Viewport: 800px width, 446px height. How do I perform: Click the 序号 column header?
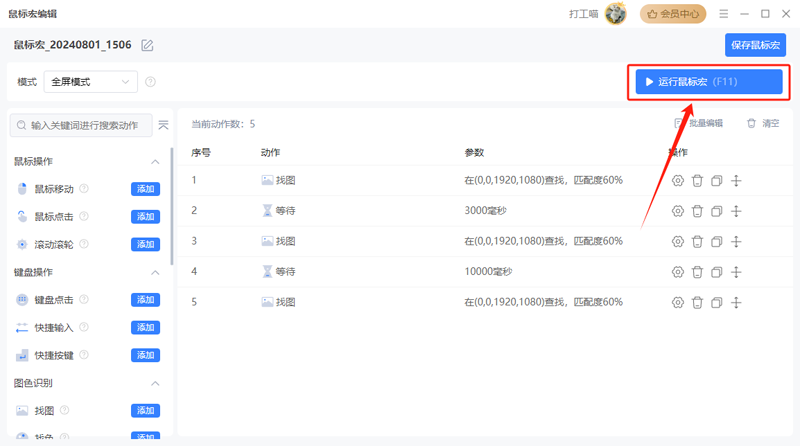click(201, 152)
